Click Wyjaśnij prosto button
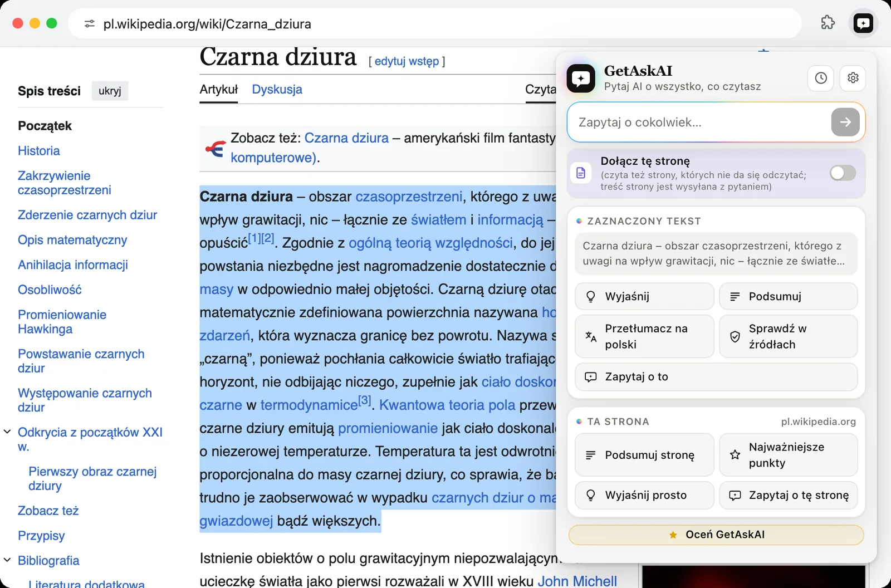 point(644,495)
